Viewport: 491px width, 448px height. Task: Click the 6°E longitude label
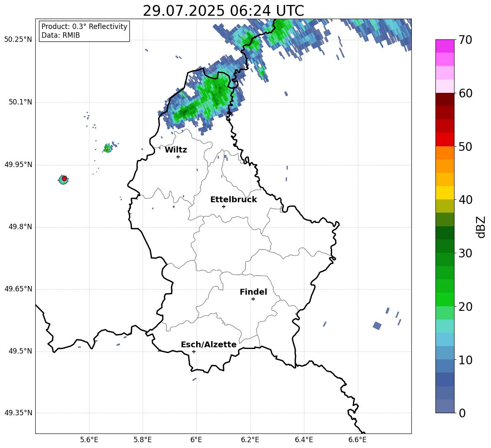[196, 440]
